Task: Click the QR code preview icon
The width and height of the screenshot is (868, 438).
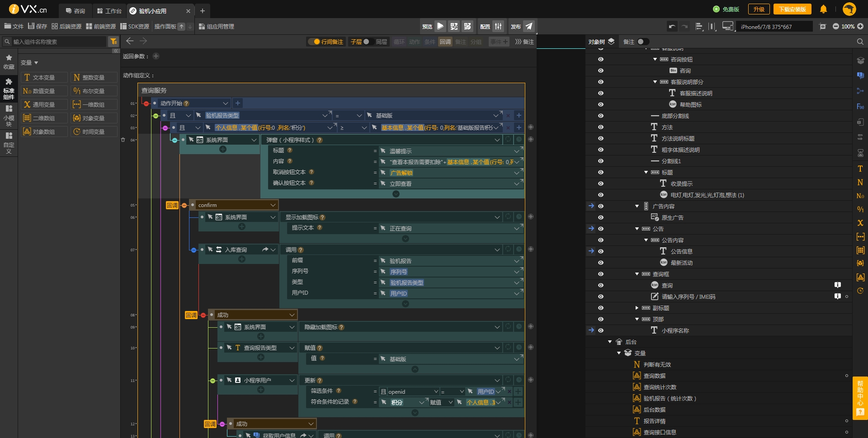Action: click(x=454, y=26)
